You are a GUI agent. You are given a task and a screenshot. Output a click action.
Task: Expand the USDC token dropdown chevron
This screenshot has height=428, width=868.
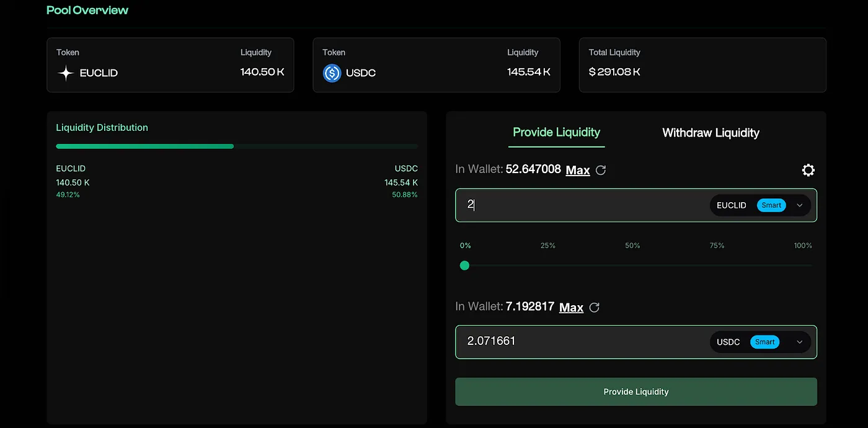(799, 342)
